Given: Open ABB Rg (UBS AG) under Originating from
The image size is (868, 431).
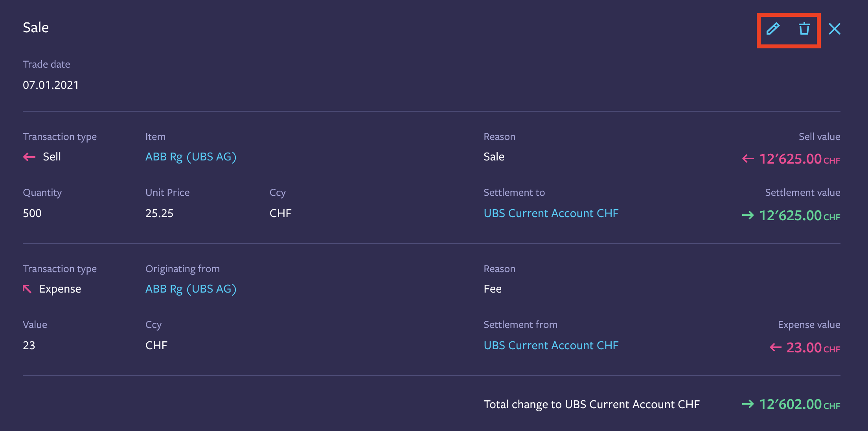Looking at the screenshot, I should (191, 289).
